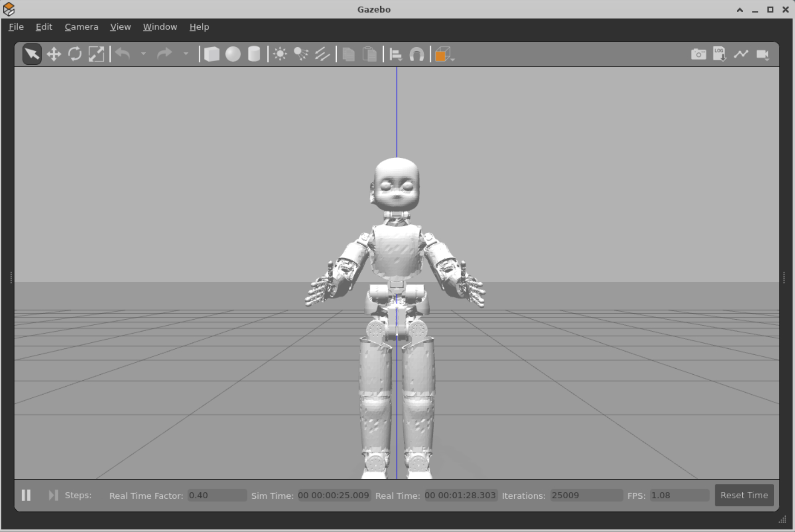The height and width of the screenshot is (532, 795).
Task: Step the simulation forward once
Action: coord(53,495)
